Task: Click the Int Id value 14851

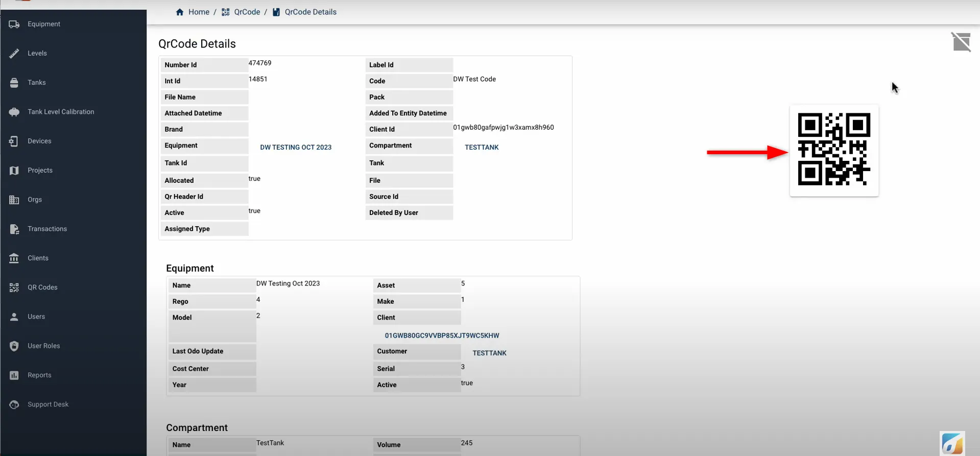Action: click(x=258, y=79)
